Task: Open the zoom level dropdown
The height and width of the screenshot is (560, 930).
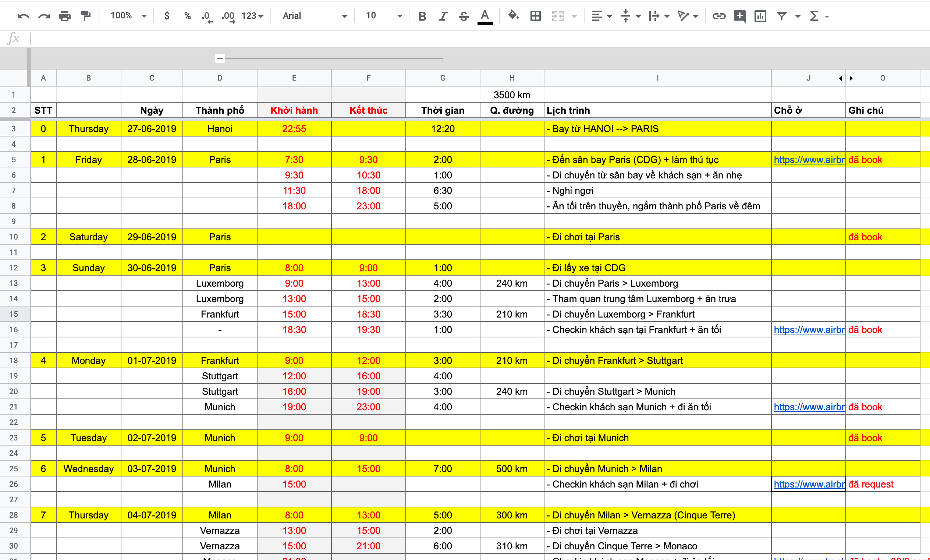Action: tap(128, 16)
